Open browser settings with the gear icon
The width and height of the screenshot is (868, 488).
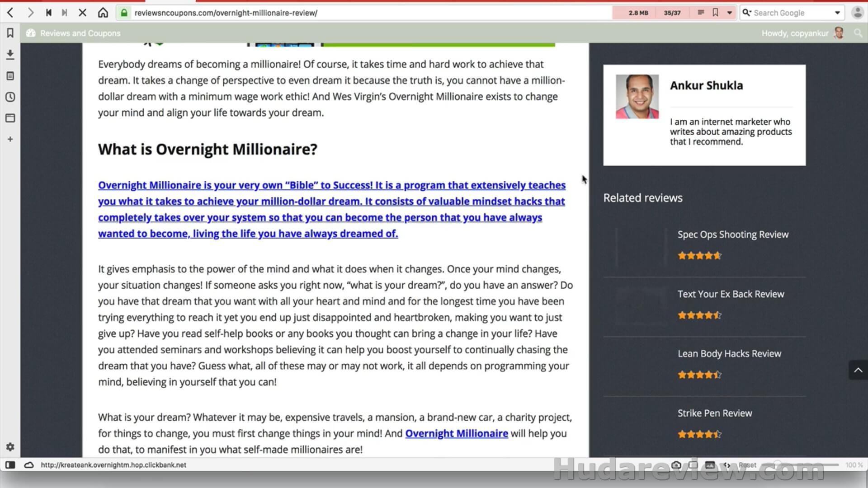10,447
